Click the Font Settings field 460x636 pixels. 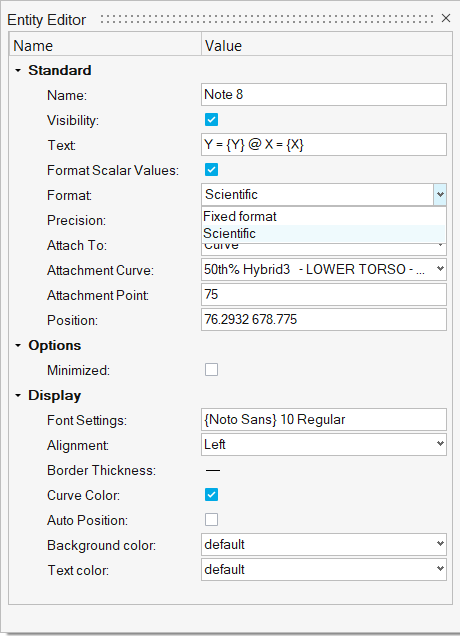[324, 419]
